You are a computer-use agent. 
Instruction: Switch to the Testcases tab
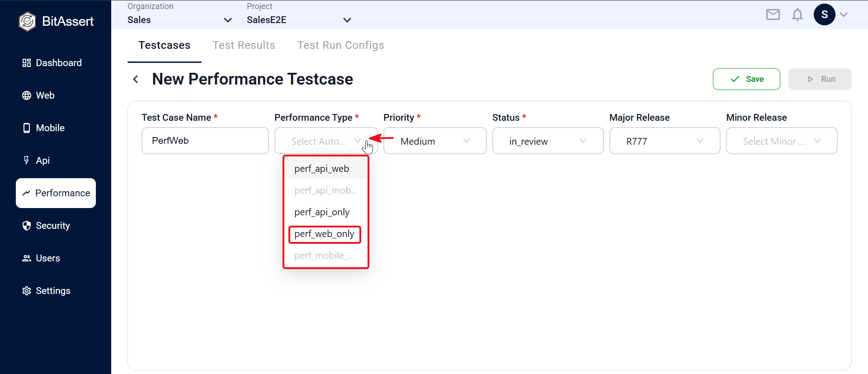(165, 45)
